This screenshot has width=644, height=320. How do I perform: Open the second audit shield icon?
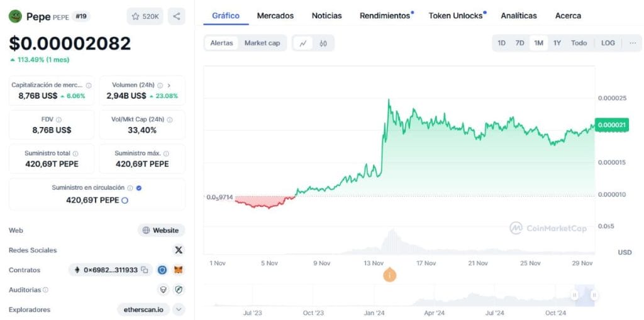tap(179, 290)
